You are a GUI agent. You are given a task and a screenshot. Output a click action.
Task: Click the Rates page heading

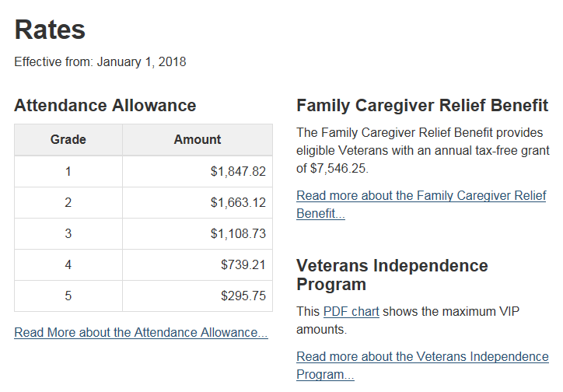(50, 30)
